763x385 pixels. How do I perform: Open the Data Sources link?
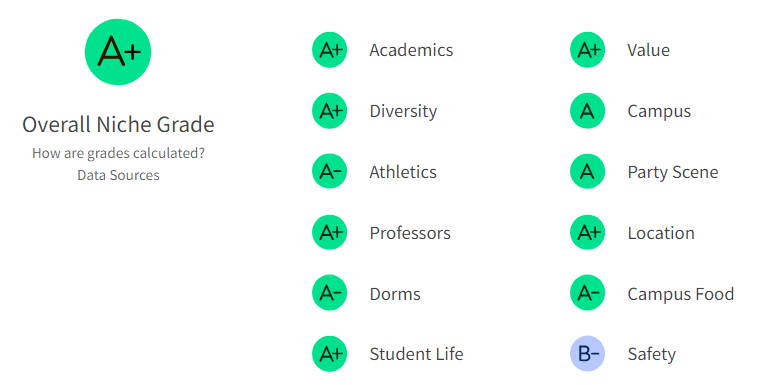pyautogui.click(x=118, y=175)
